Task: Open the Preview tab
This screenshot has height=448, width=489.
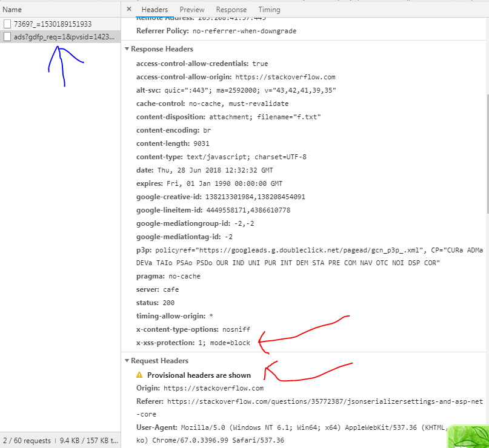Action: point(192,10)
